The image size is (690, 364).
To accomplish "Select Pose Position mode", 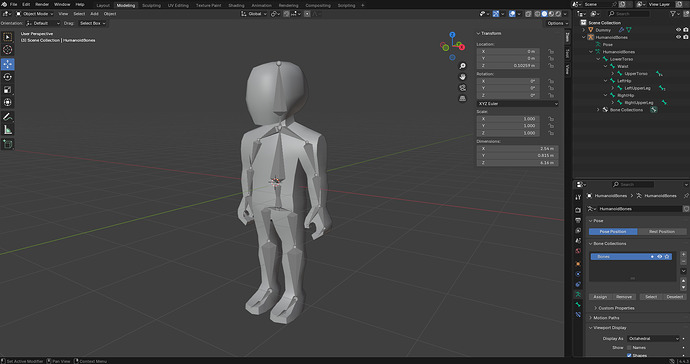I will [613, 232].
